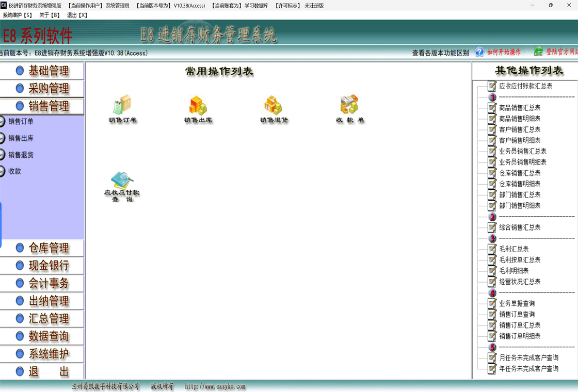Expand the 仓库管理 sidebar section

42,249
